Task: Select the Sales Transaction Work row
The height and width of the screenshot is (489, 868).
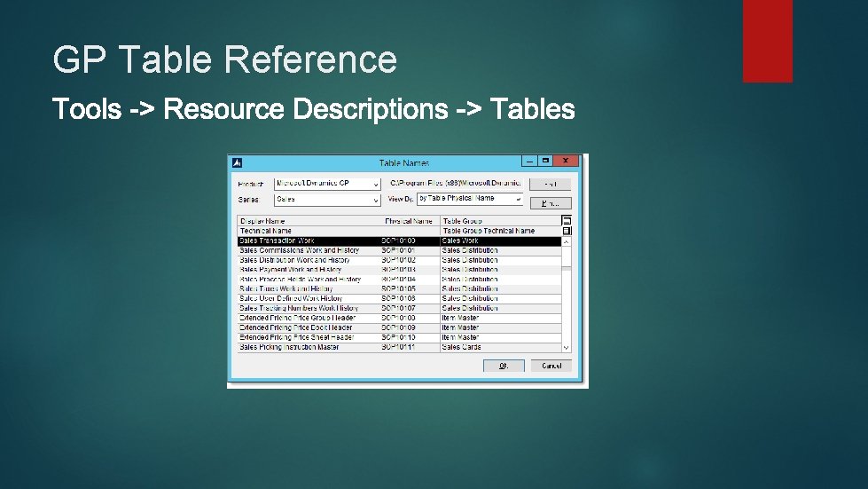Action: [399, 241]
